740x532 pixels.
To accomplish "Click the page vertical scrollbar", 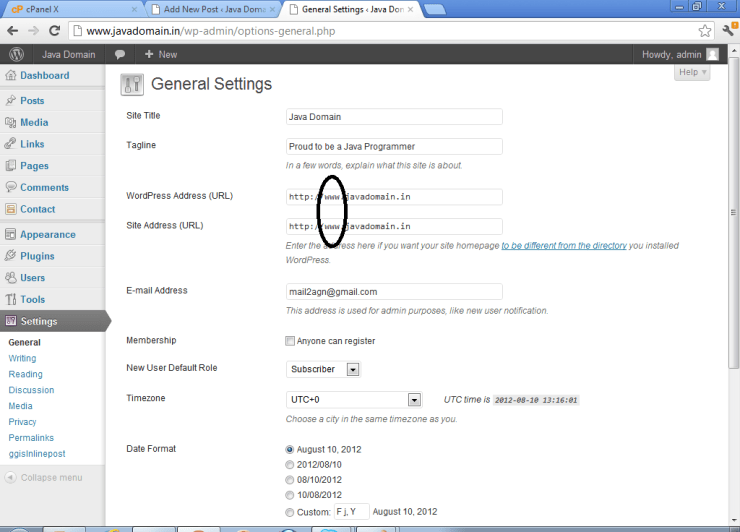I will pos(733,212).
